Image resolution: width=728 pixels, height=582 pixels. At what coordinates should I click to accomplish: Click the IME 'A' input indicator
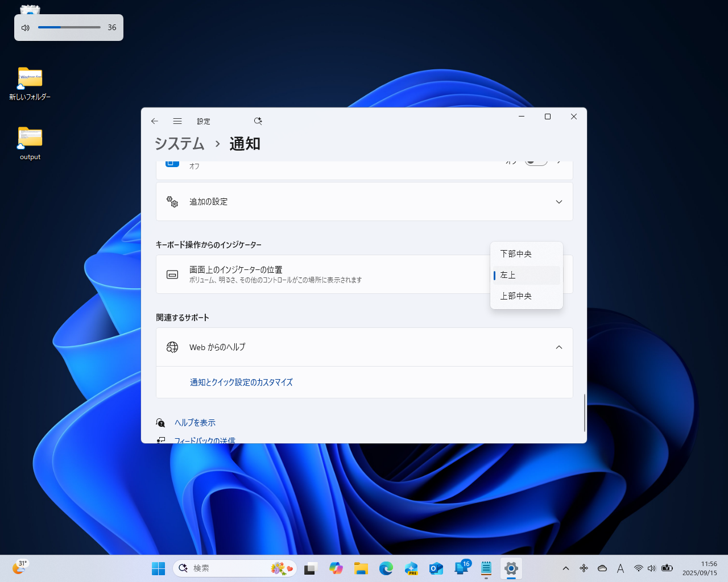[621, 568]
